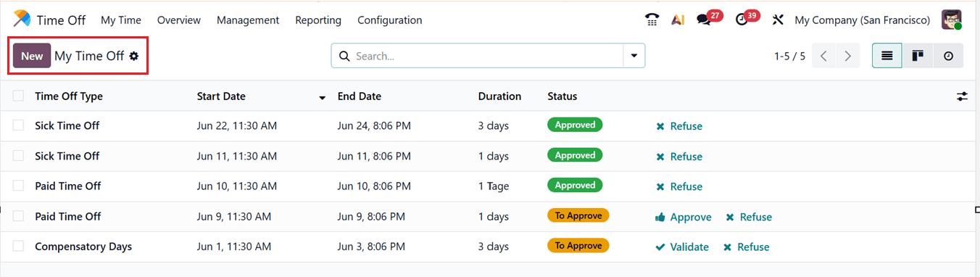Open the user avatar menu
This screenshot has height=277, width=980.
952,20
